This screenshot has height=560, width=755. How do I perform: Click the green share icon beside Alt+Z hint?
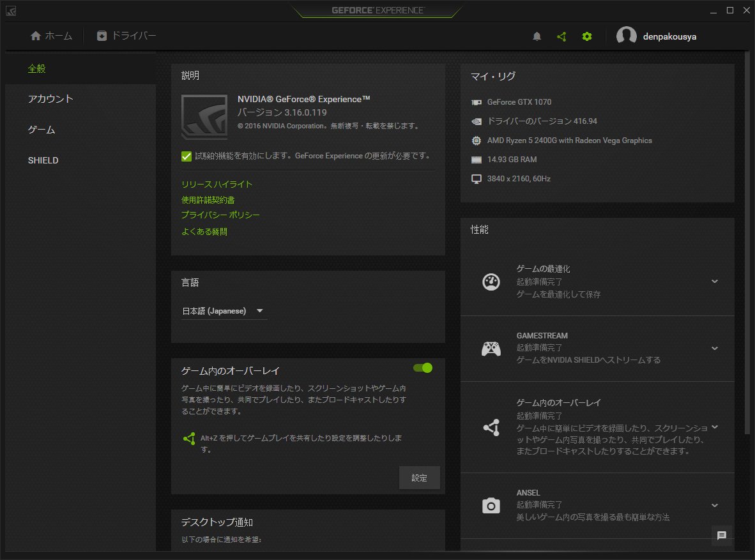[189, 438]
